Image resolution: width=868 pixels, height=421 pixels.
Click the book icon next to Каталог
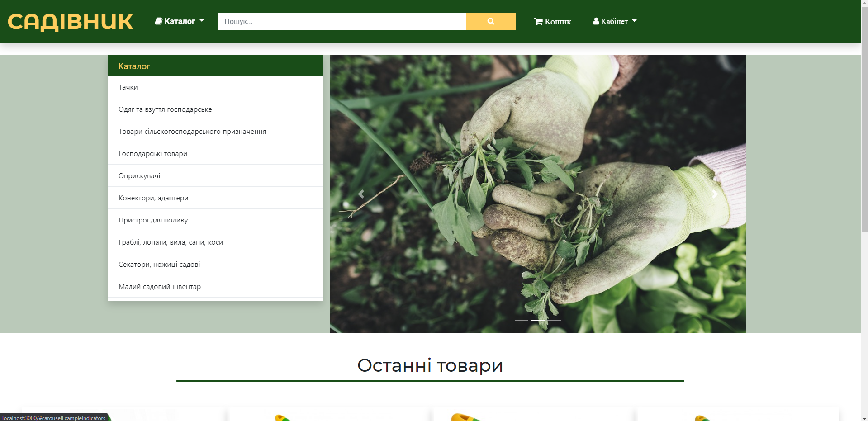coord(159,20)
